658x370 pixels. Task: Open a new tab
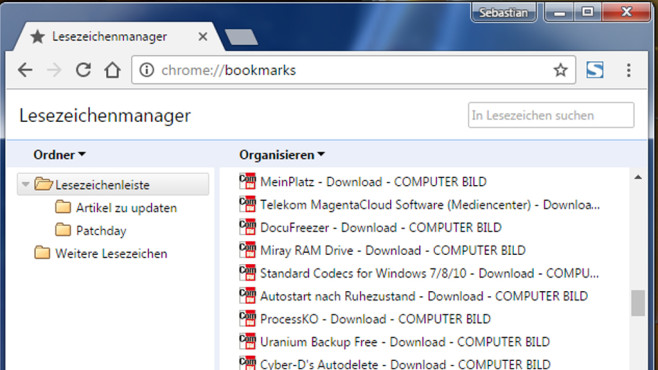point(241,37)
